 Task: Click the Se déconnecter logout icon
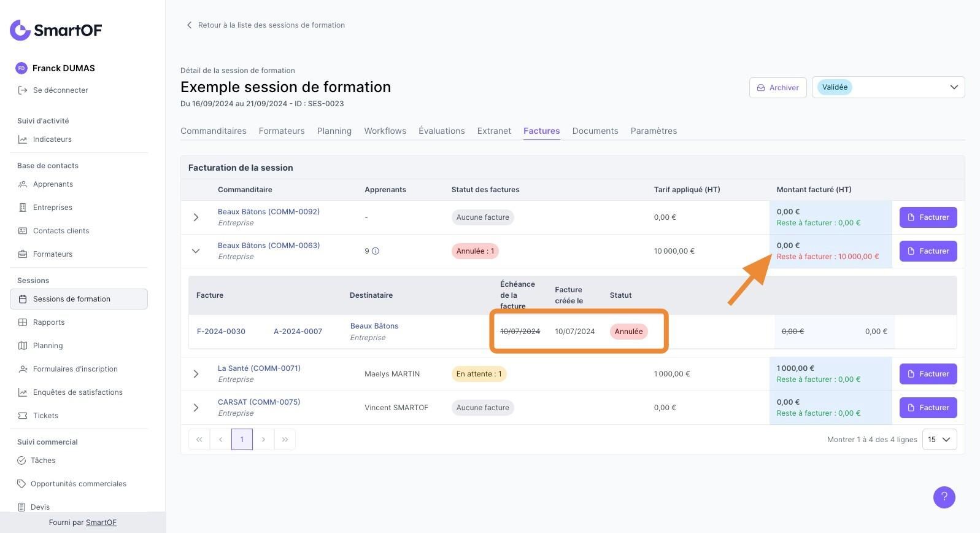coord(23,90)
